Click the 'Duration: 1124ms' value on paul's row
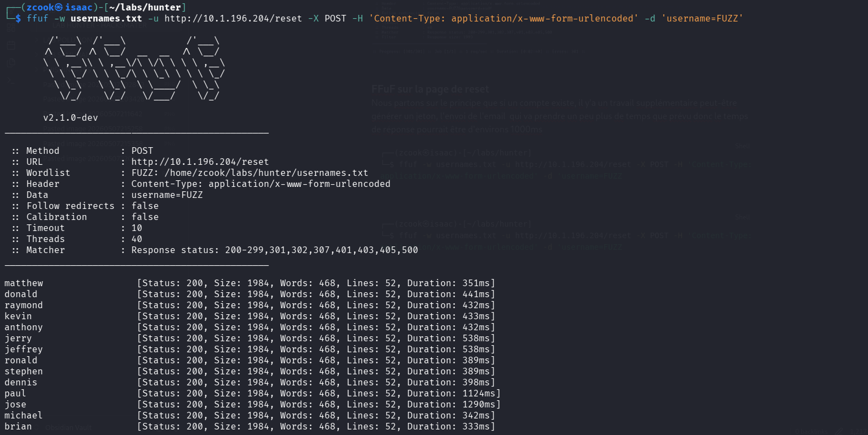The image size is (868, 435). (451, 394)
